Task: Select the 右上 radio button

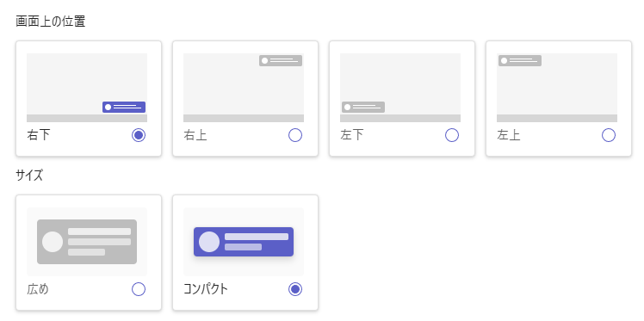Action: [x=295, y=135]
